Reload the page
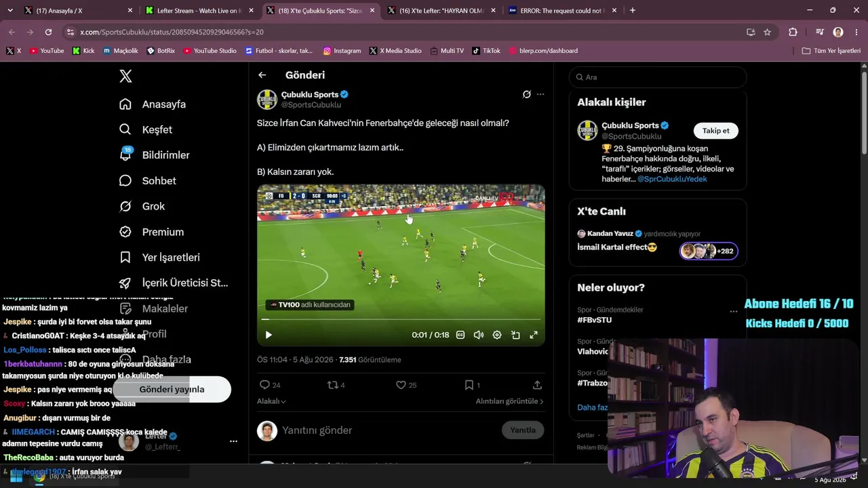 pos(48,32)
